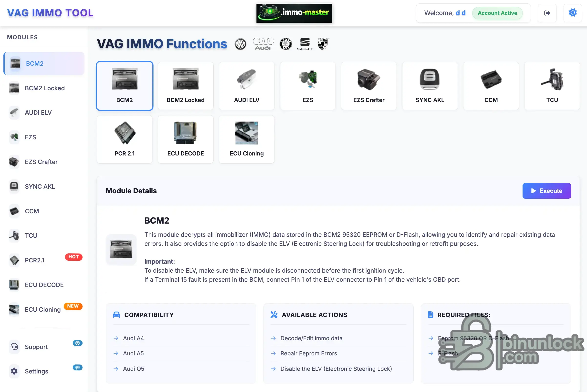Open the ECU Cloning module with NEW badge

coord(42,309)
